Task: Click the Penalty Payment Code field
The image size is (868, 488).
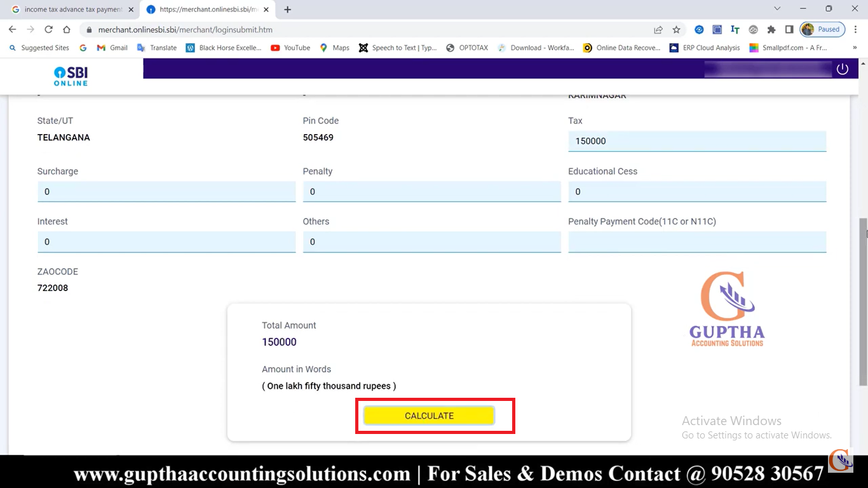Action: coord(697,241)
